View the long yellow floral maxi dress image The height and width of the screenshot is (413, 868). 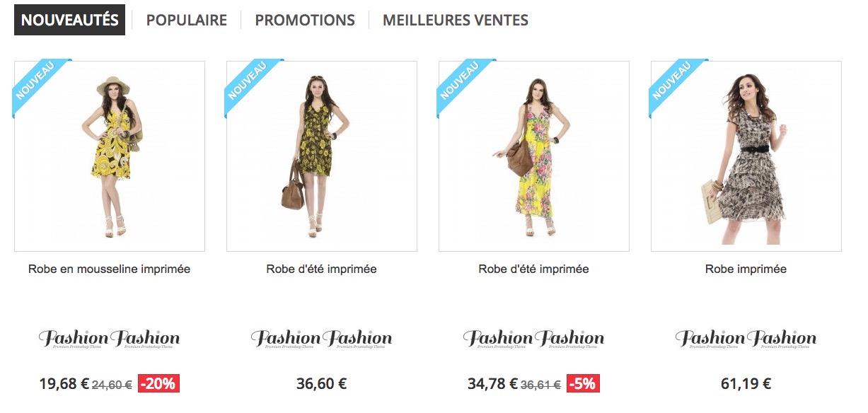tap(534, 156)
